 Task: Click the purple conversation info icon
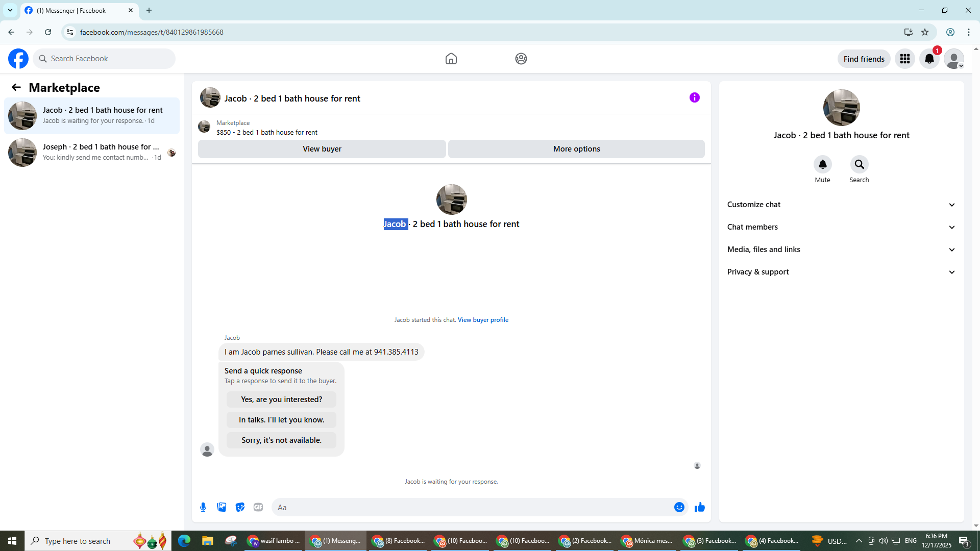point(694,97)
